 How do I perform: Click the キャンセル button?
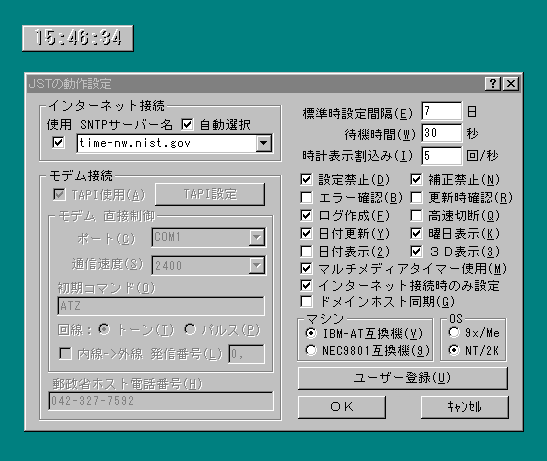[465, 407]
